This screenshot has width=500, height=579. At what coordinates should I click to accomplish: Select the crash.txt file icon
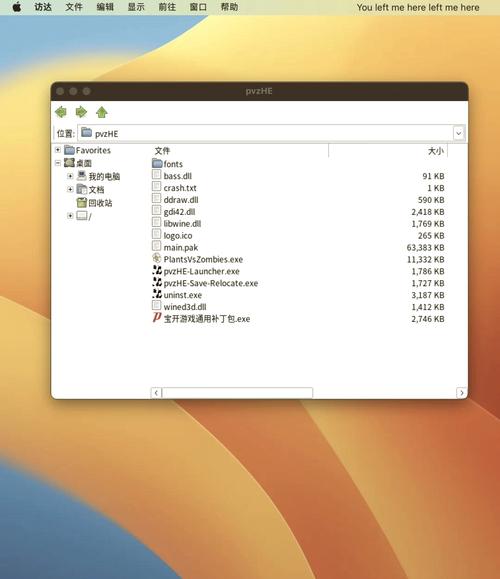157,187
